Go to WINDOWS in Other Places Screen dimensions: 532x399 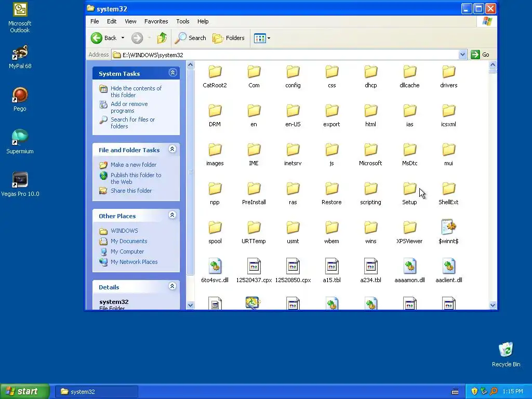click(x=124, y=231)
